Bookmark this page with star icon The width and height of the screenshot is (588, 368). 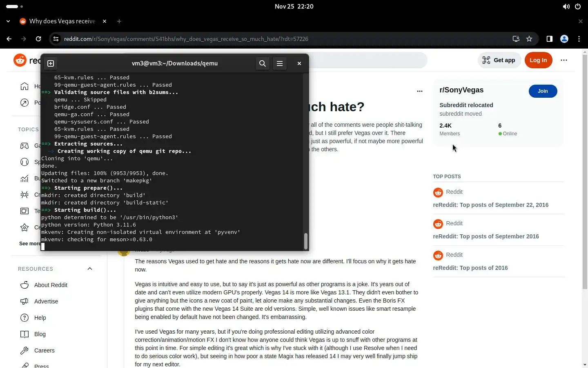click(529, 39)
